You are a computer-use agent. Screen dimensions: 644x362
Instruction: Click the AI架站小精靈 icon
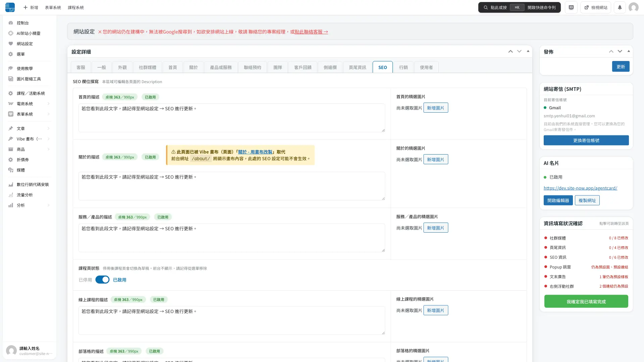coord(11,33)
